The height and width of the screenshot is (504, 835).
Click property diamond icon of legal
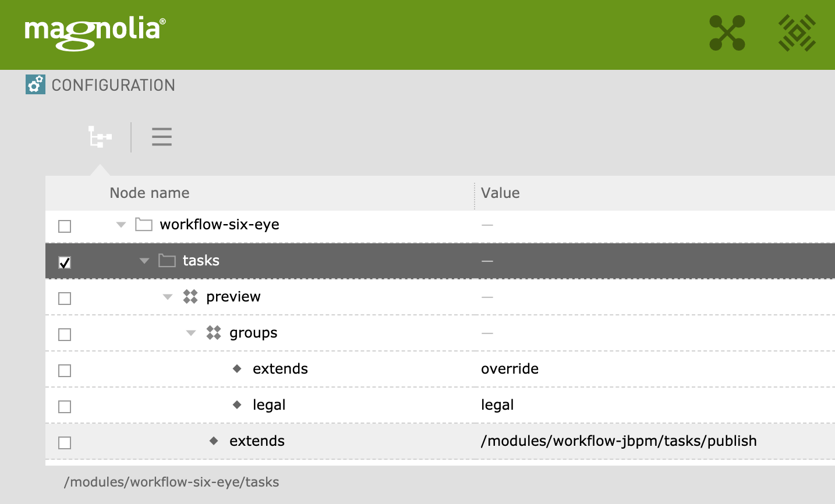point(237,404)
